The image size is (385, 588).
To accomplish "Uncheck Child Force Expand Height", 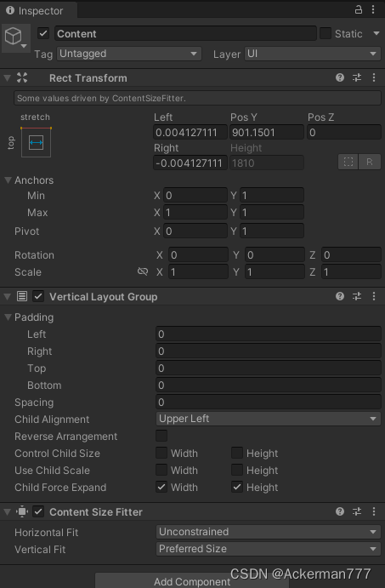I will click(237, 487).
